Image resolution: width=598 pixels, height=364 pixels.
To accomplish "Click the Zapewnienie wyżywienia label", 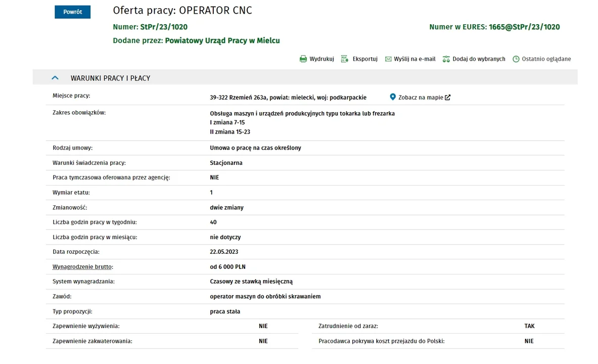I will (x=86, y=326).
